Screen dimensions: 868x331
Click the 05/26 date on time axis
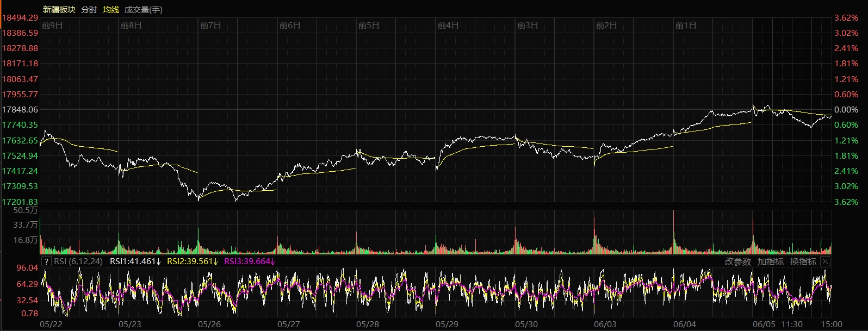point(209,324)
